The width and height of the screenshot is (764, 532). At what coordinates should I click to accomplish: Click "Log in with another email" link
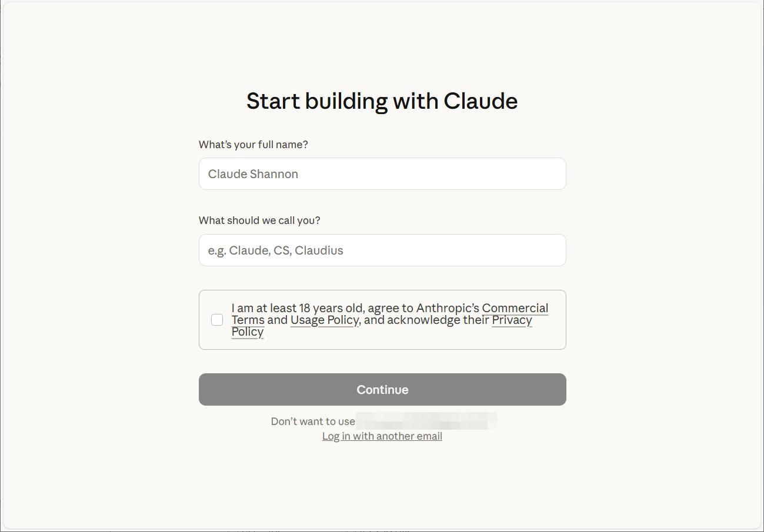tap(382, 436)
